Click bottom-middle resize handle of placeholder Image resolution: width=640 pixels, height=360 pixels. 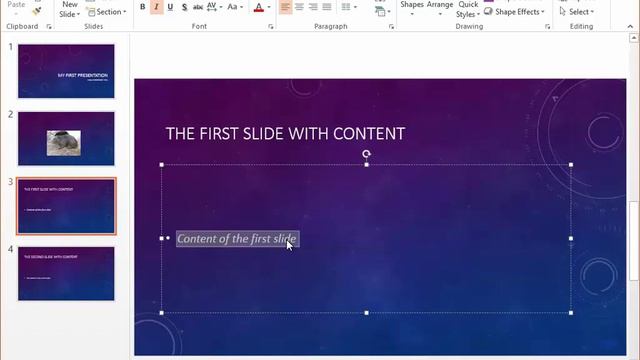[366, 313]
